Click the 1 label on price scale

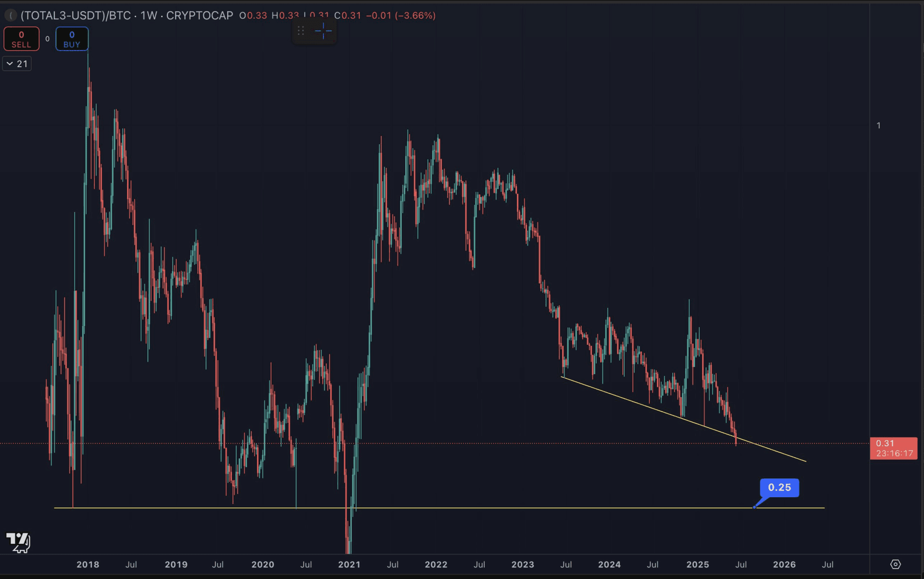(x=878, y=126)
